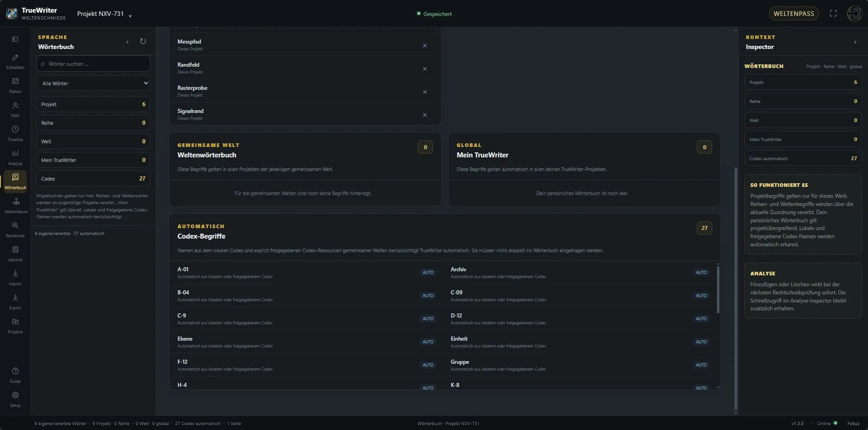
Task: Delete the Signalrand entry
Action: tap(425, 115)
